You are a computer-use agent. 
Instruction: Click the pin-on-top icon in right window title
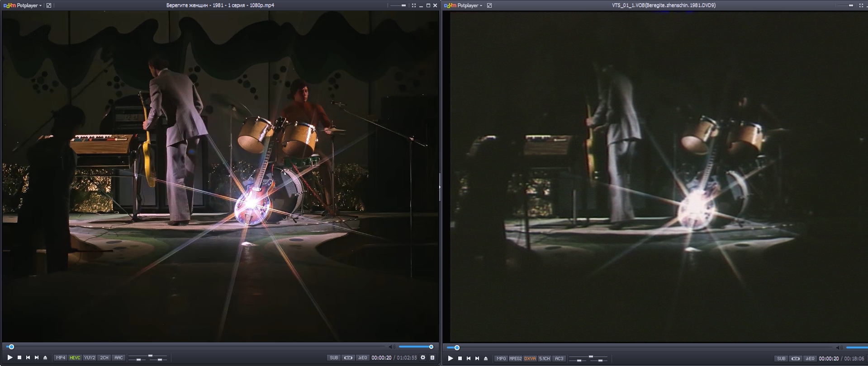click(489, 5)
